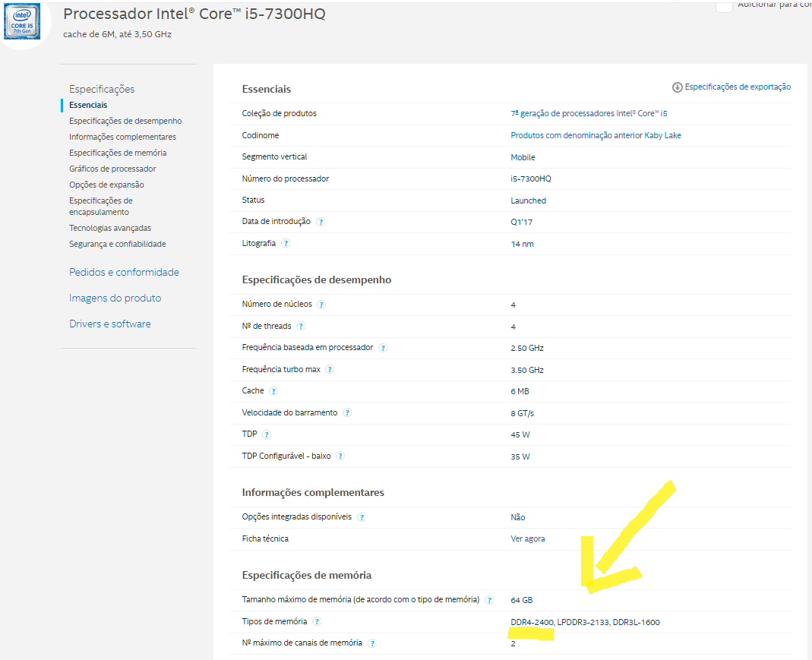Image resolution: width=812 pixels, height=660 pixels.
Task: Click the i5-7300HQ processor number value
Action: click(x=531, y=179)
